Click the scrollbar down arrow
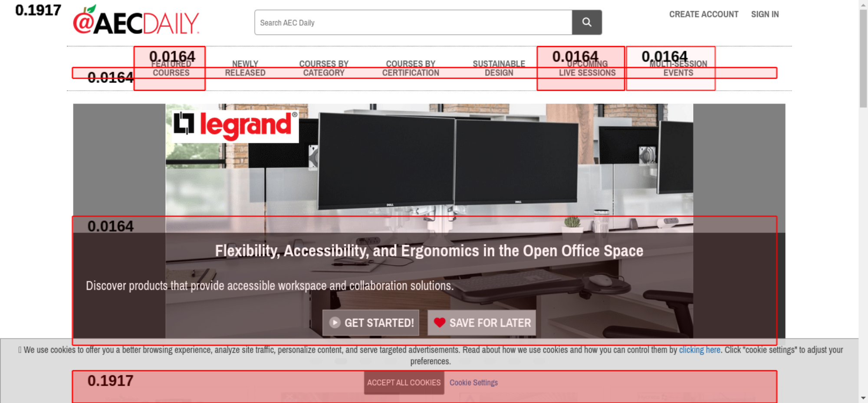Screen dimensions: 868x403 coord(863,398)
